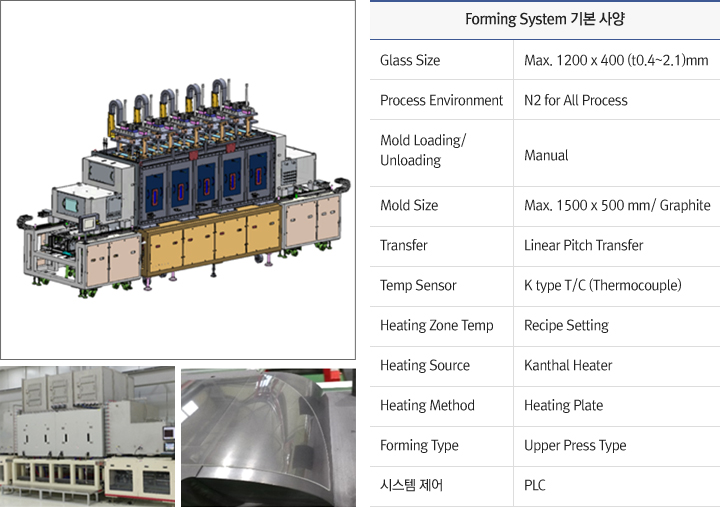Open the factory equipment photo thumbnail
The width and height of the screenshot is (720, 507).
pos(87,436)
